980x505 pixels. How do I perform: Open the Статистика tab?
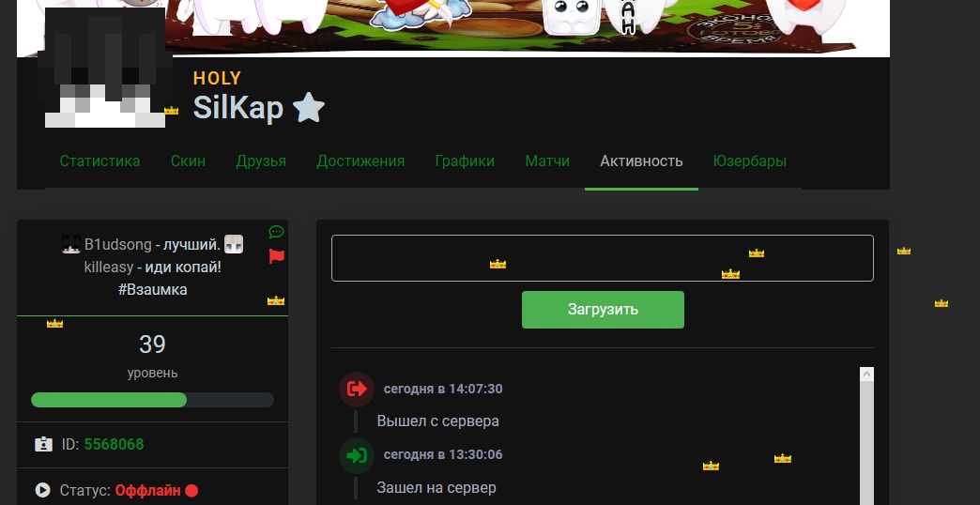coord(100,161)
